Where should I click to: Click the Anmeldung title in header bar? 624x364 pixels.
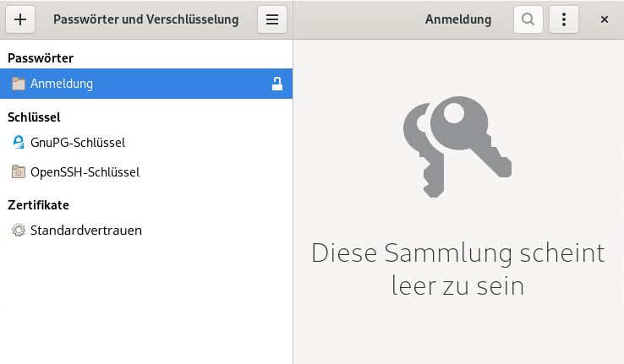458,19
